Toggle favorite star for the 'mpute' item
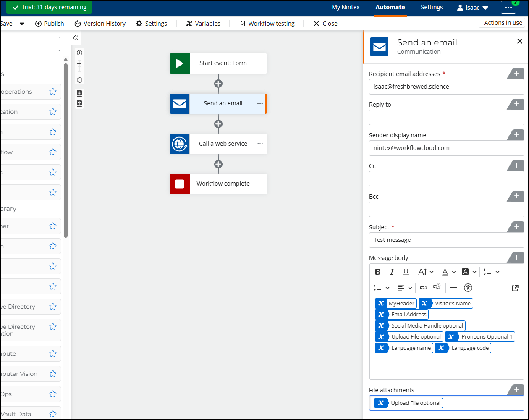 [53, 354]
